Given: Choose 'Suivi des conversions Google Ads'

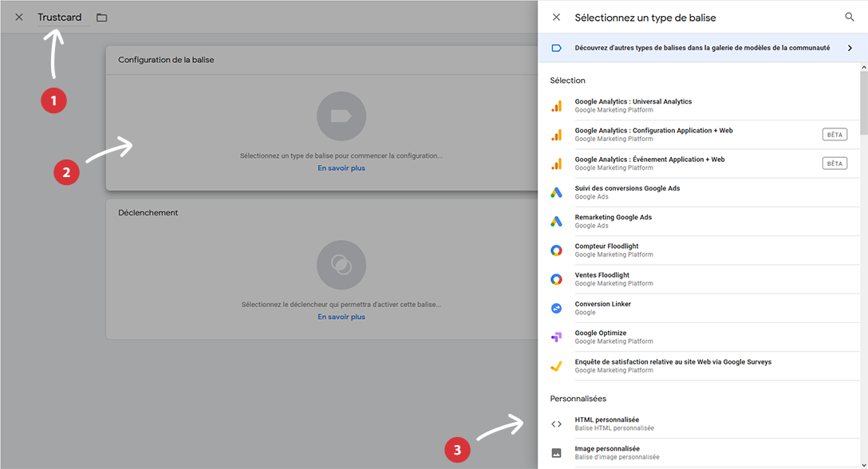Looking at the screenshot, I should [699, 192].
